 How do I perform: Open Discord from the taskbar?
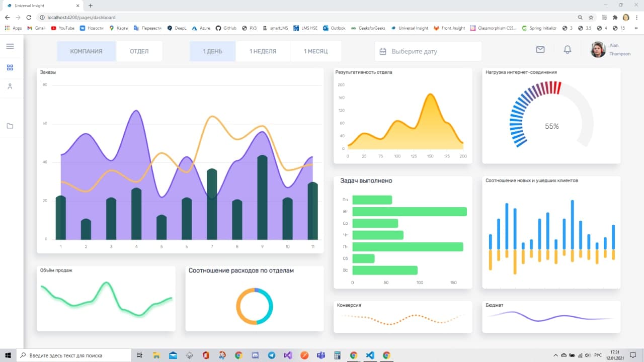(x=255, y=355)
